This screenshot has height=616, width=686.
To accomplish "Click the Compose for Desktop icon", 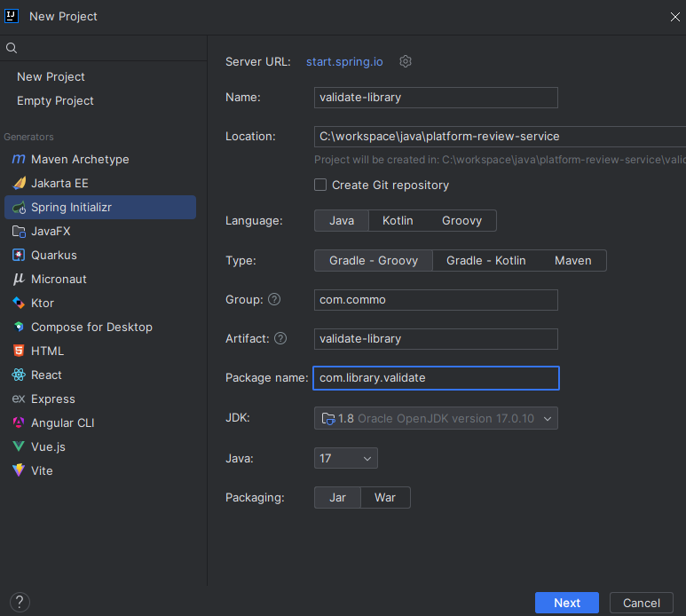I will tap(19, 327).
